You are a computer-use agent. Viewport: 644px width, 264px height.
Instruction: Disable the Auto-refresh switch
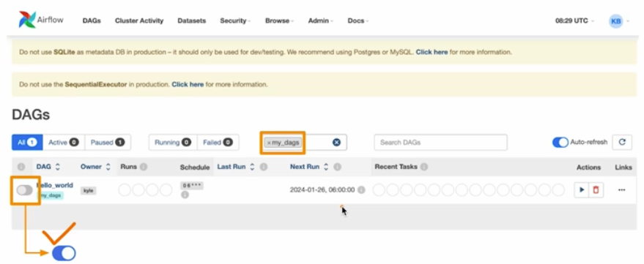point(560,143)
